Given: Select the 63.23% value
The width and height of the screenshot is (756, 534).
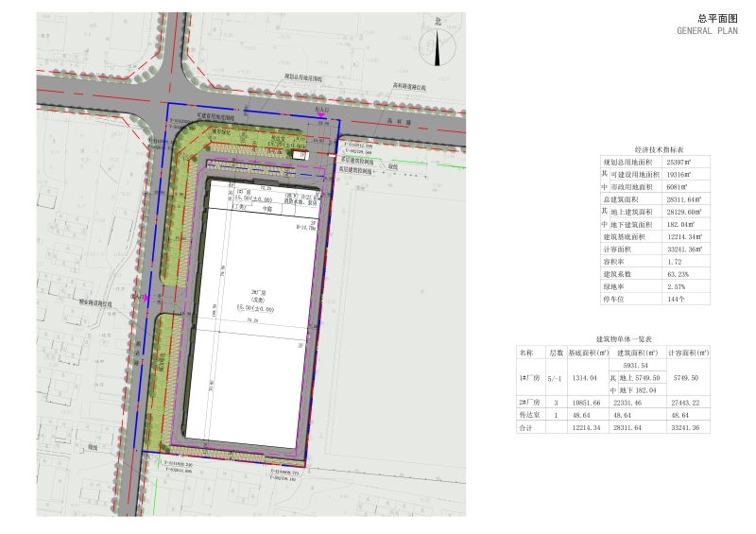Looking at the screenshot, I should click(x=678, y=274).
